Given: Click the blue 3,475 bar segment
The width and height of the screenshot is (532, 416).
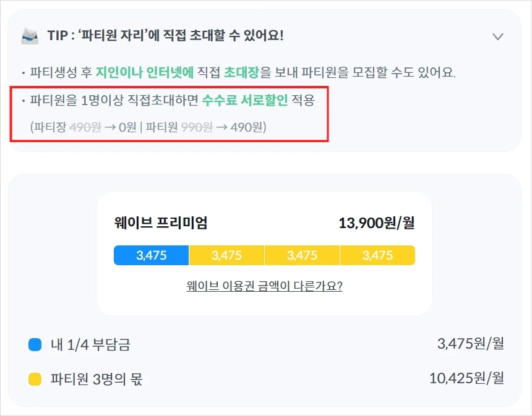Looking at the screenshot, I should pos(150,255).
